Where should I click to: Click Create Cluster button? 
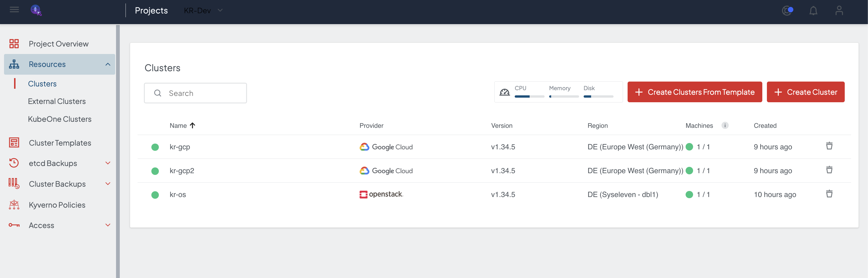(x=805, y=92)
